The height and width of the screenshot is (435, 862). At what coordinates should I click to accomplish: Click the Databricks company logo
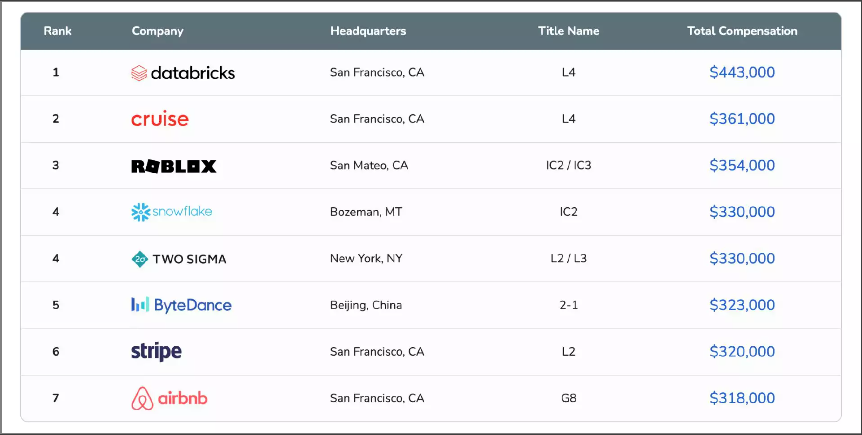(x=183, y=73)
